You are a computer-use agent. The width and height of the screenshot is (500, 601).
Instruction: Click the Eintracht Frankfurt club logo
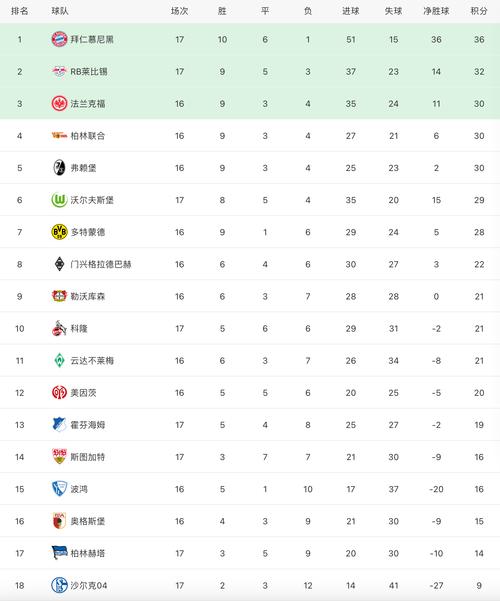point(59,103)
